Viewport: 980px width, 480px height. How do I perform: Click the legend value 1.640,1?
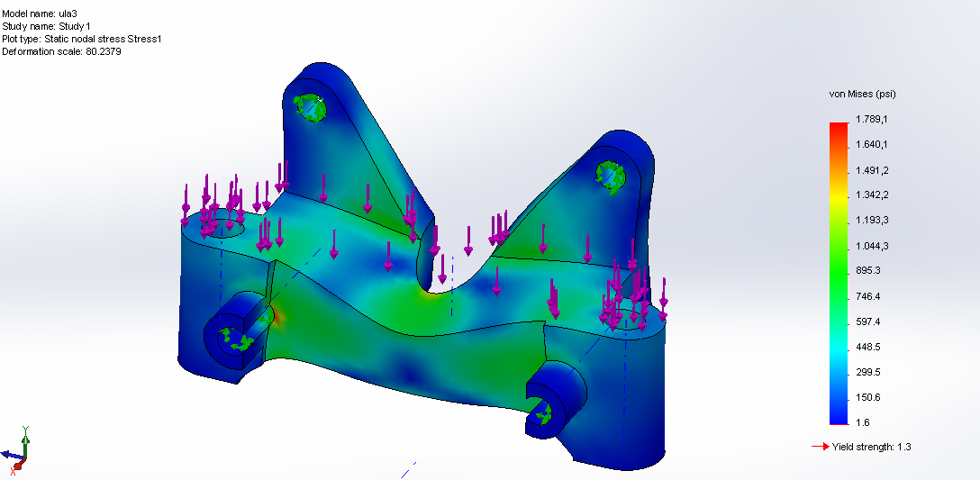click(x=872, y=144)
